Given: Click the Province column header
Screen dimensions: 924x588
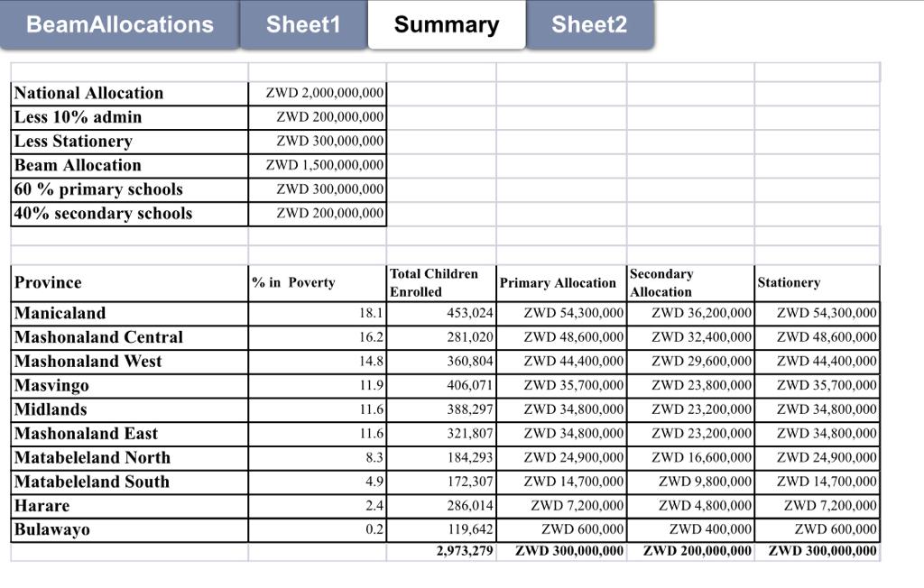Looking at the screenshot, I should pos(130,283).
